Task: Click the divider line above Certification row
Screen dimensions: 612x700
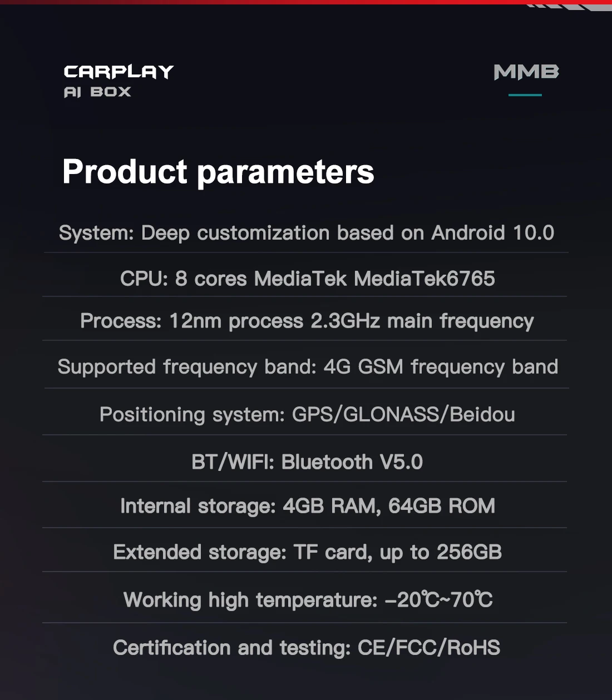Action: pyautogui.click(x=305, y=623)
